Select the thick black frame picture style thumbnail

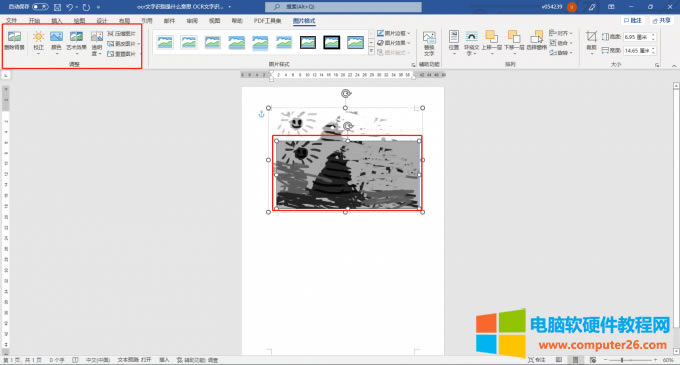click(331, 42)
